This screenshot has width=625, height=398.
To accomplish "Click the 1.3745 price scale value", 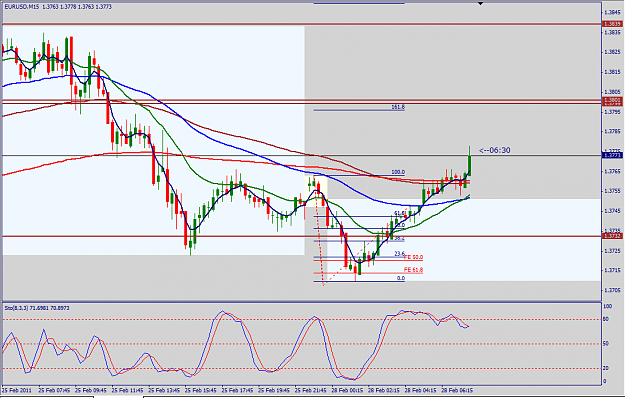I will 613,211.
